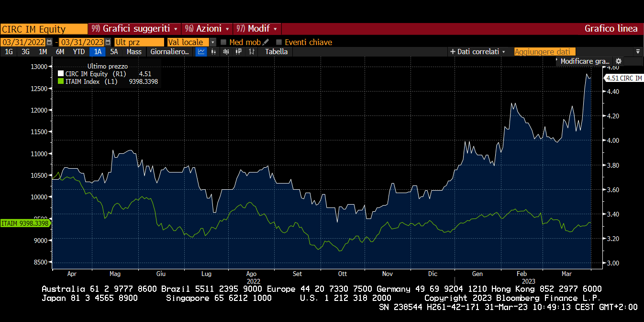Switch to the 5A time range

[x=114, y=52]
